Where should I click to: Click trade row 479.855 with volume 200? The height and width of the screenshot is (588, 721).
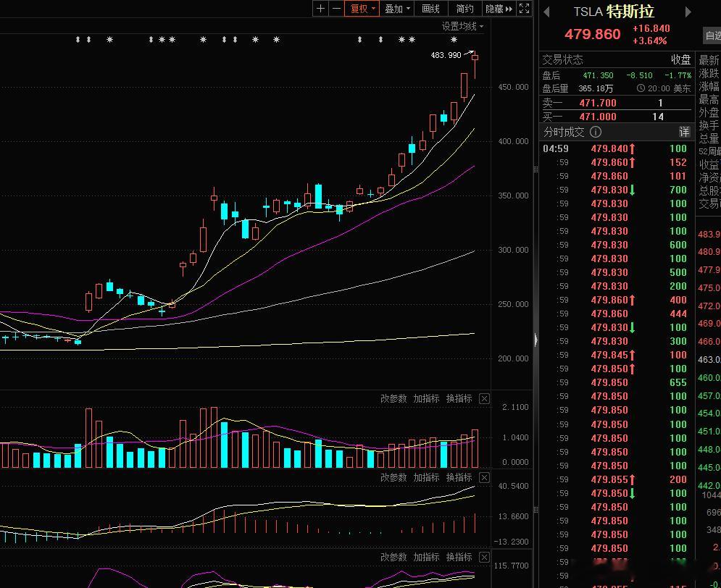[x=615, y=479]
